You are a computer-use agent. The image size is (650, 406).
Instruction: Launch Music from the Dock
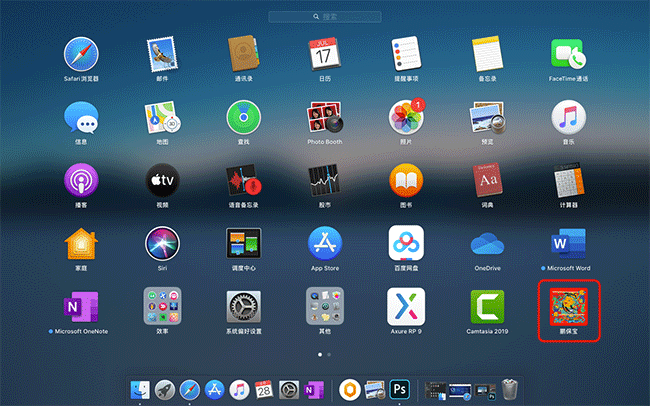point(239,390)
